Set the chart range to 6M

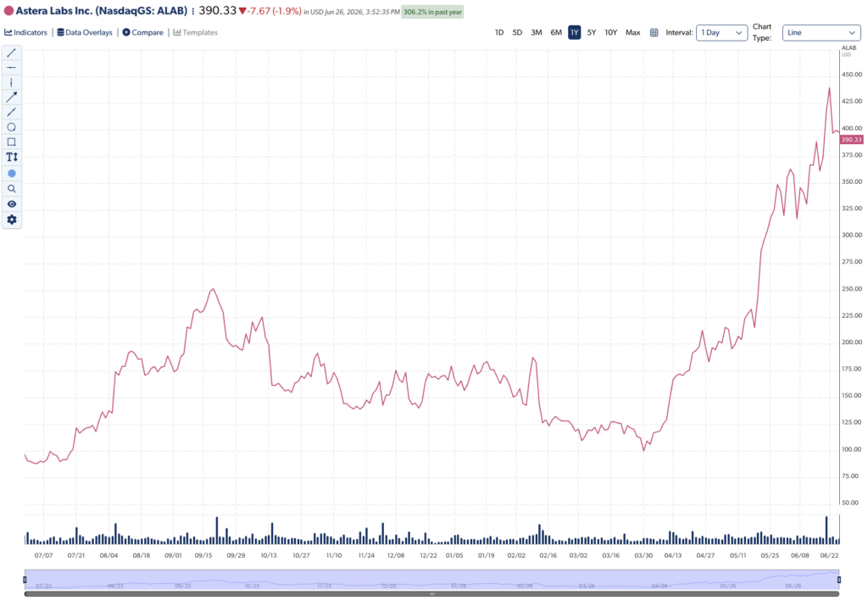pos(556,33)
